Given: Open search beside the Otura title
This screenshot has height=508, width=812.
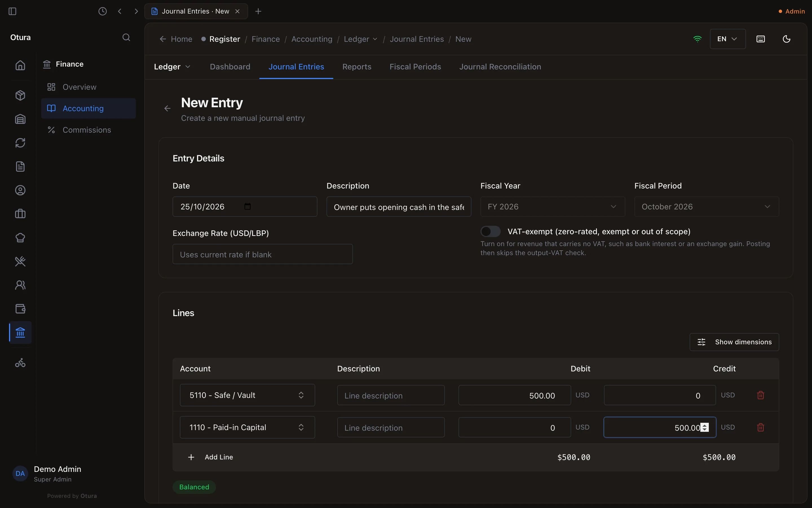Looking at the screenshot, I should pos(126,37).
